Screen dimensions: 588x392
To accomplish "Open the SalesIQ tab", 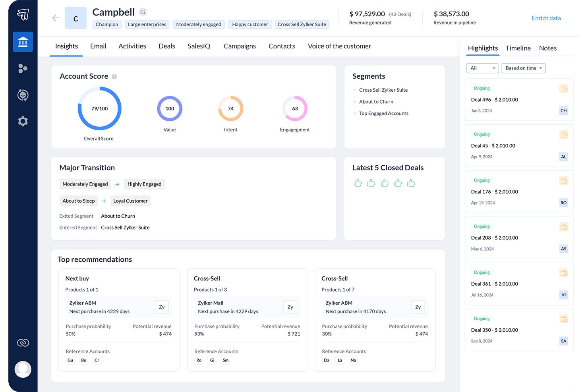I will (x=199, y=46).
